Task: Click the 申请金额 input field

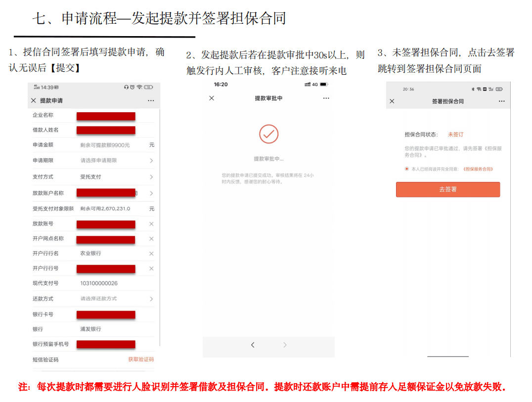Action: pos(105,145)
